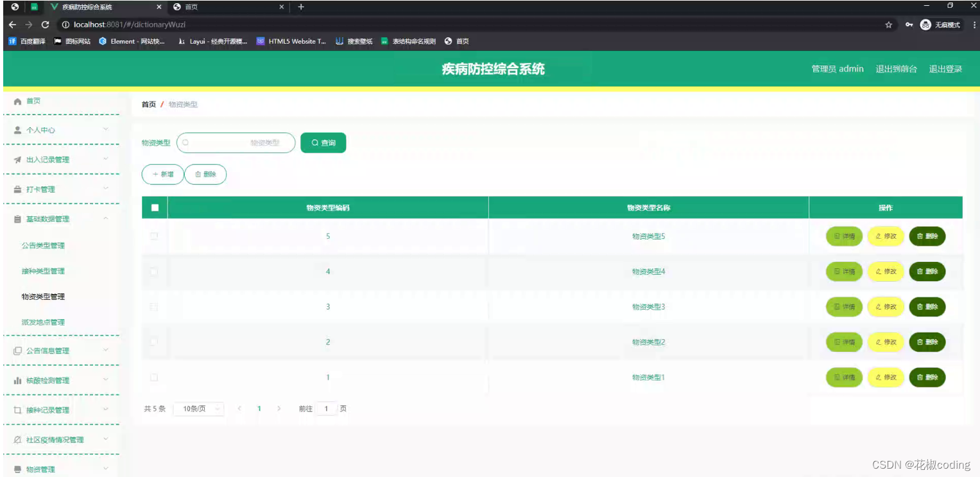The height and width of the screenshot is (477, 980).
Task: Click 首页 in the breadcrumb
Action: click(x=148, y=104)
